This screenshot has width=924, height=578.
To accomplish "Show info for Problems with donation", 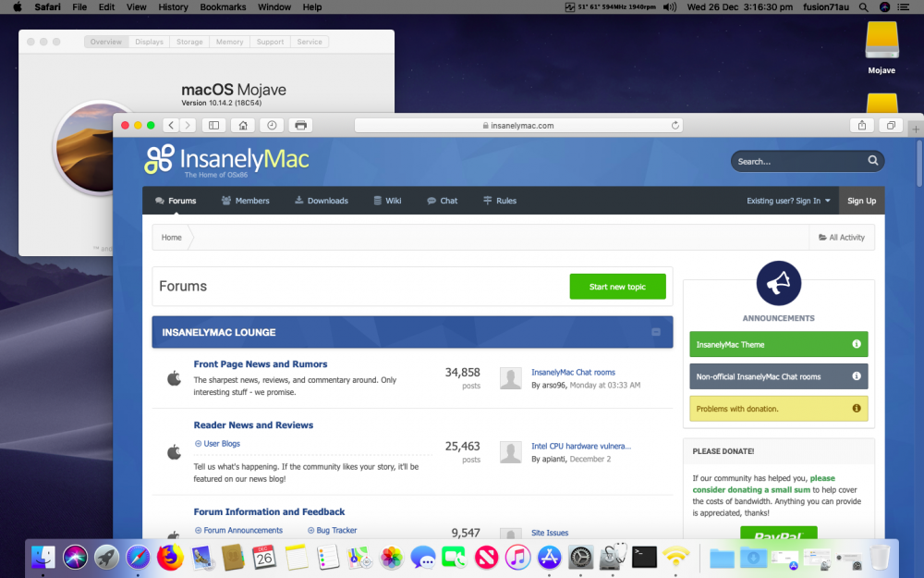I will 857,408.
